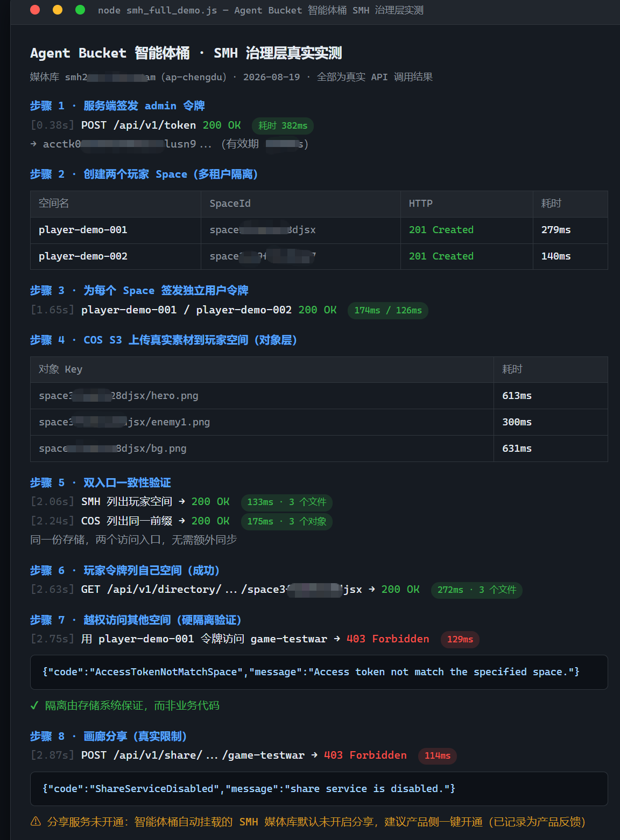Click the 272ms · 3 个文件 badge
620x840 pixels.
(476, 590)
